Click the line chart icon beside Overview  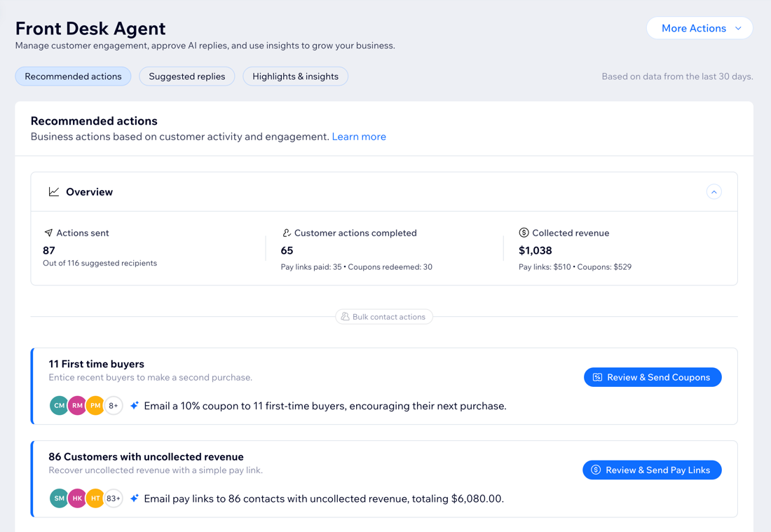point(54,191)
